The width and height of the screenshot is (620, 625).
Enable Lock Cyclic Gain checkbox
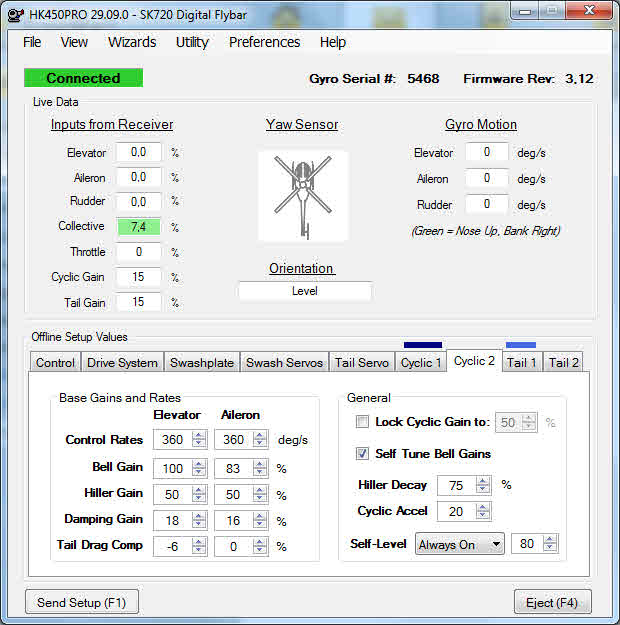click(x=362, y=421)
